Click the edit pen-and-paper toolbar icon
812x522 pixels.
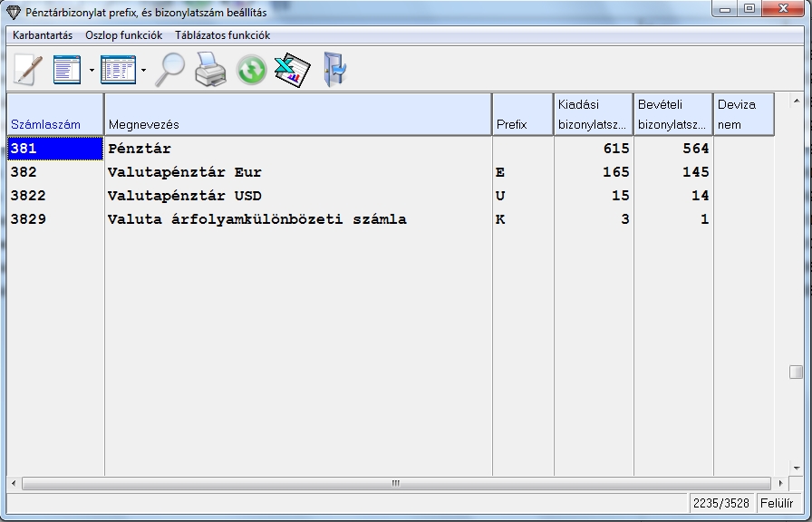[27, 70]
